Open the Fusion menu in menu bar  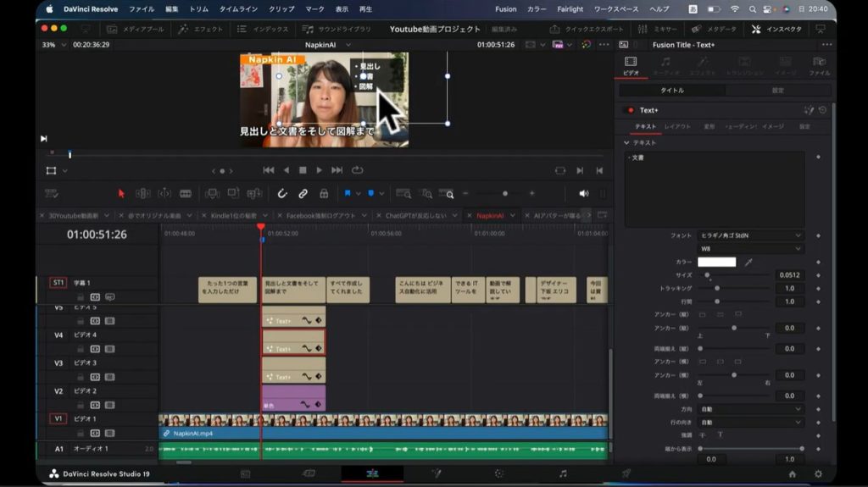(x=505, y=9)
